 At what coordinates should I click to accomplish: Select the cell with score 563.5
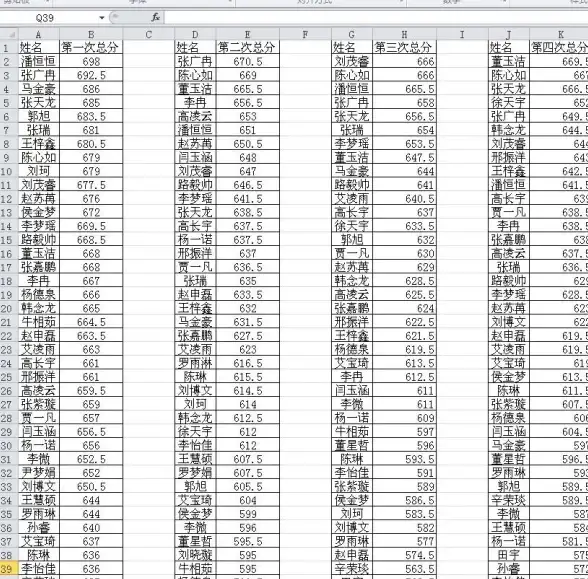(x=404, y=568)
